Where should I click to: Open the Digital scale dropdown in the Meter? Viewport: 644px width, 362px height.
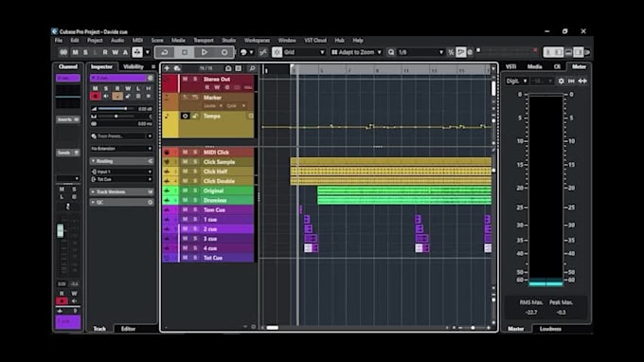click(x=517, y=81)
